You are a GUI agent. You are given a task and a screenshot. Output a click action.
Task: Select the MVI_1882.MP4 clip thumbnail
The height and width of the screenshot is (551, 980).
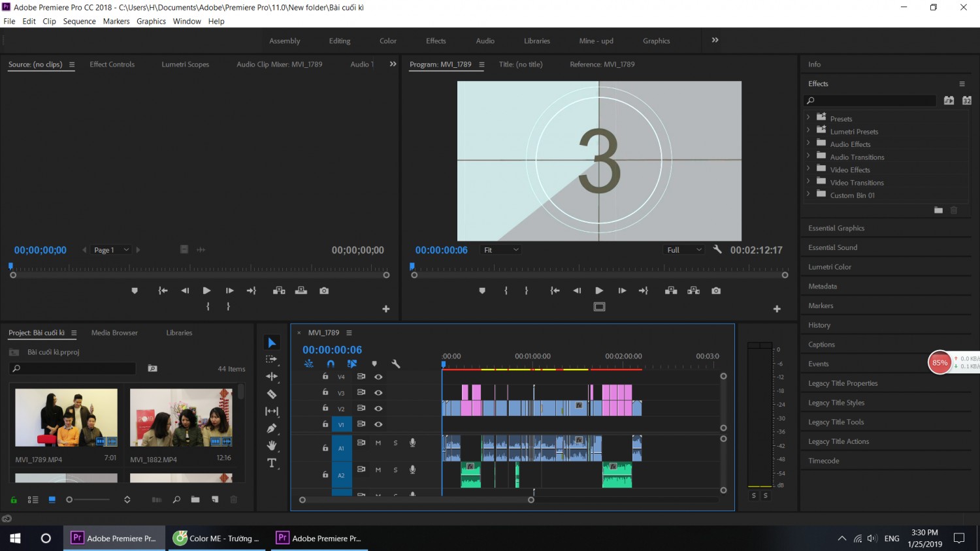tap(181, 418)
